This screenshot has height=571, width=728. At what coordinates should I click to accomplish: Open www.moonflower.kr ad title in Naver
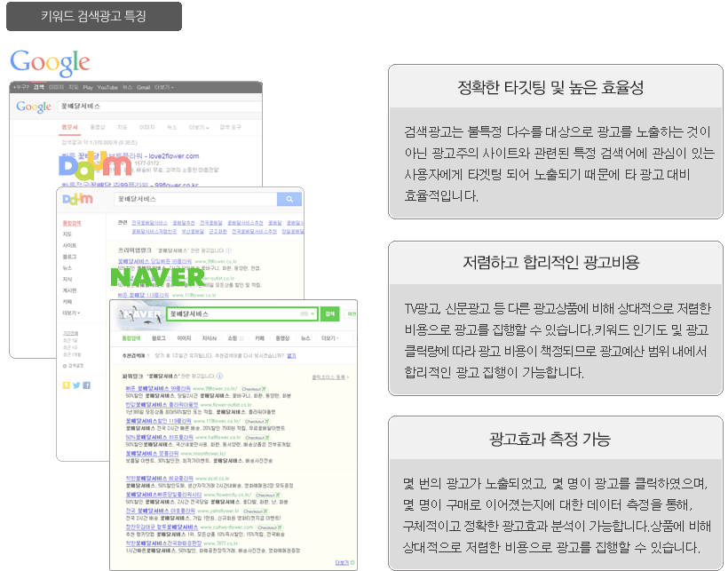152,454
